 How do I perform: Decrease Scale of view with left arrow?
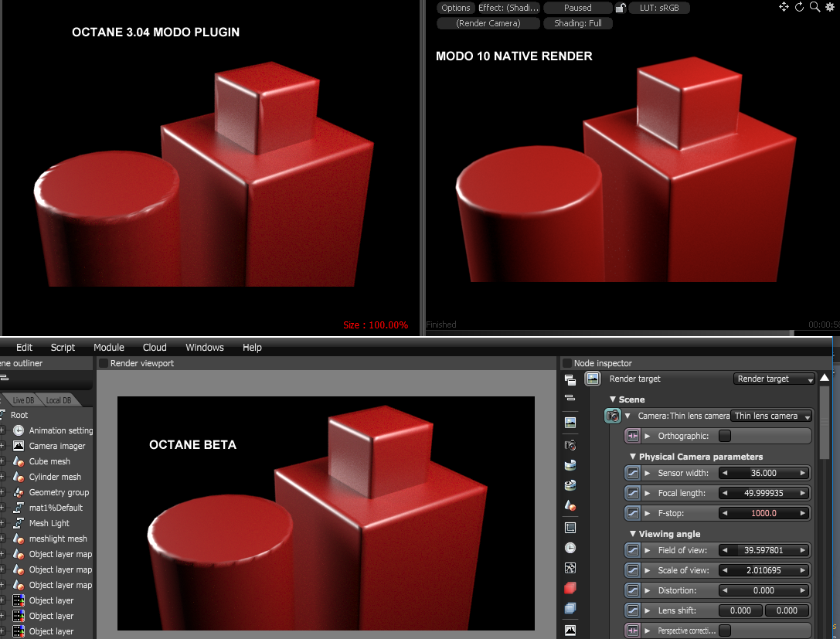click(725, 570)
